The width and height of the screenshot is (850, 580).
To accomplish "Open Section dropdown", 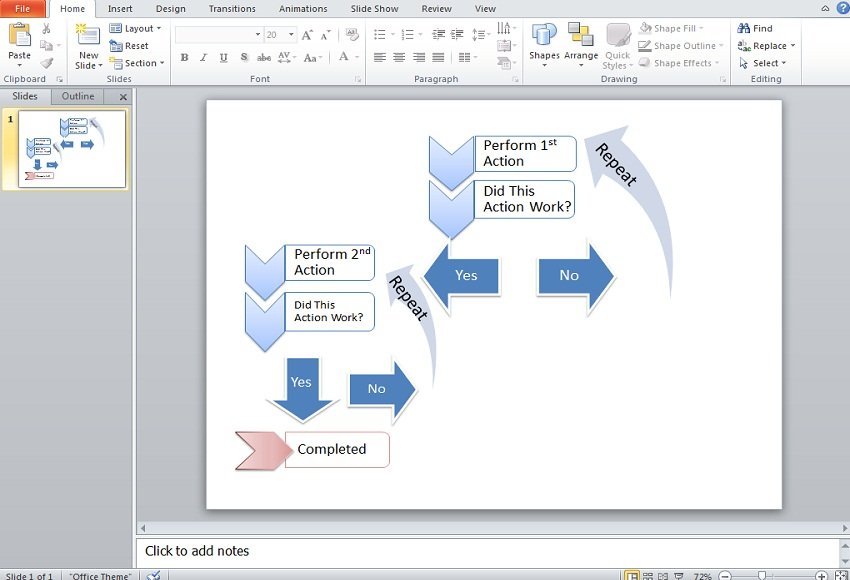I will click(x=137, y=63).
